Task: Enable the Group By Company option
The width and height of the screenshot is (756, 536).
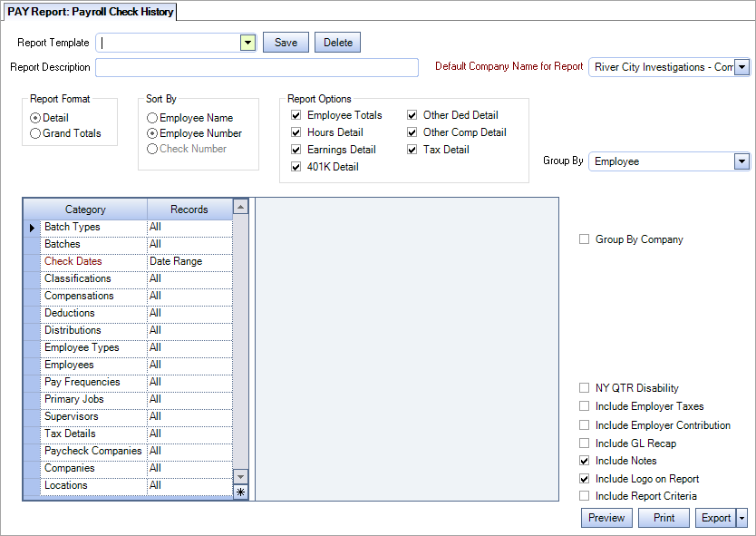Action: [585, 239]
